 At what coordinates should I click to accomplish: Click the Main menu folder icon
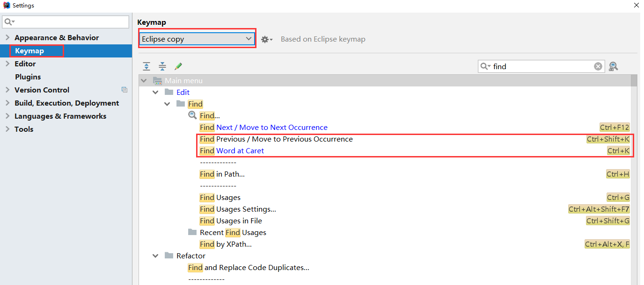(157, 80)
